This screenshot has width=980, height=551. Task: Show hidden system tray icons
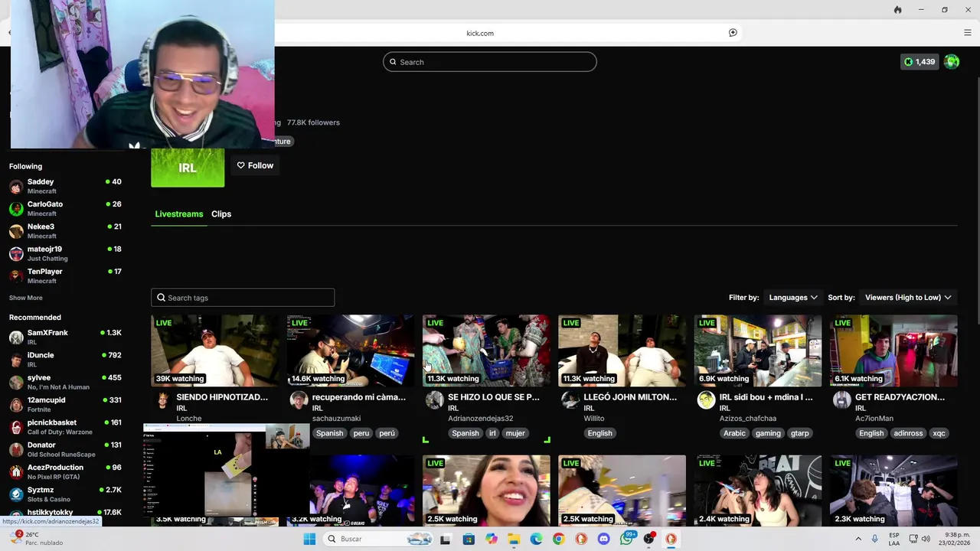(x=858, y=539)
